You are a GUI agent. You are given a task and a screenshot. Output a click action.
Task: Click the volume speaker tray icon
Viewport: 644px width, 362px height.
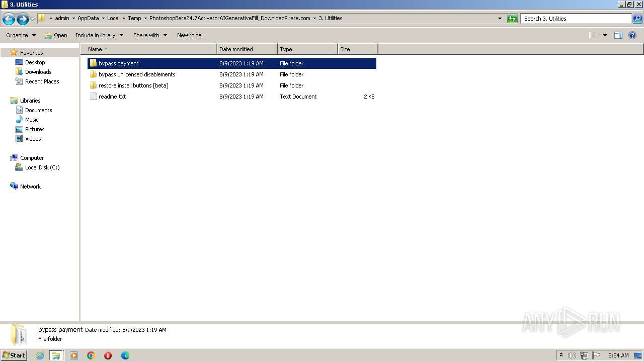(x=572, y=355)
